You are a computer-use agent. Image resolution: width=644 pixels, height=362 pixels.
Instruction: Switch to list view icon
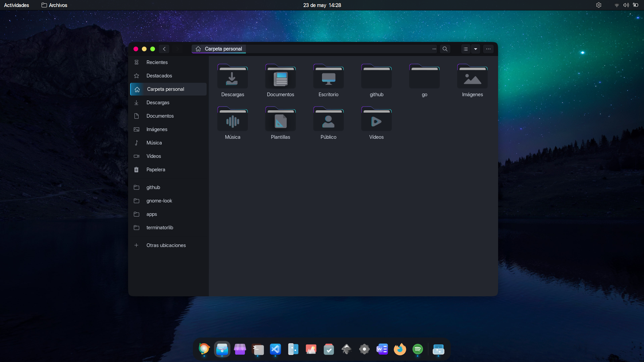(x=466, y=49)
